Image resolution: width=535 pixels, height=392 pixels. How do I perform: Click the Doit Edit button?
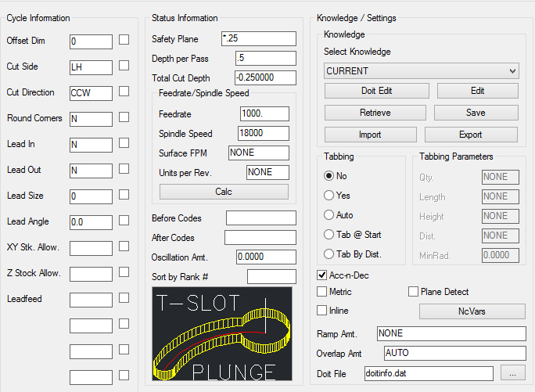click(x=376, y=91)
